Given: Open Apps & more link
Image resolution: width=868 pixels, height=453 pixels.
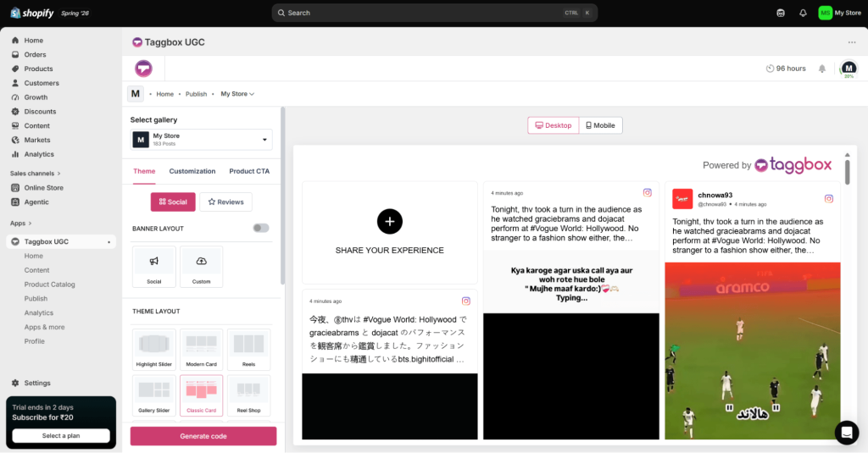Looking at the screenshot, I should click(x=44, y=327).
